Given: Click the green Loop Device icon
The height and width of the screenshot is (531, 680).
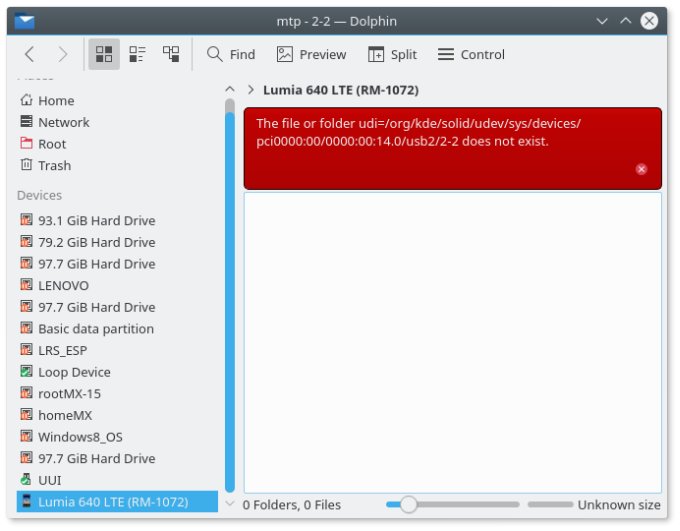Looking at the screenshot, I should (26, 371).
